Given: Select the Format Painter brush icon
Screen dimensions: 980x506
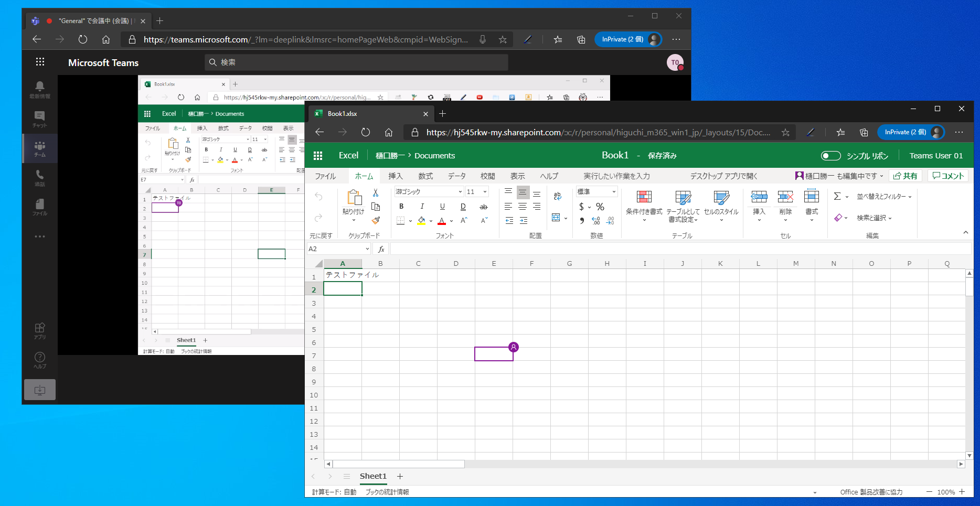Looking at the screenshot, I should coord(376,220).
